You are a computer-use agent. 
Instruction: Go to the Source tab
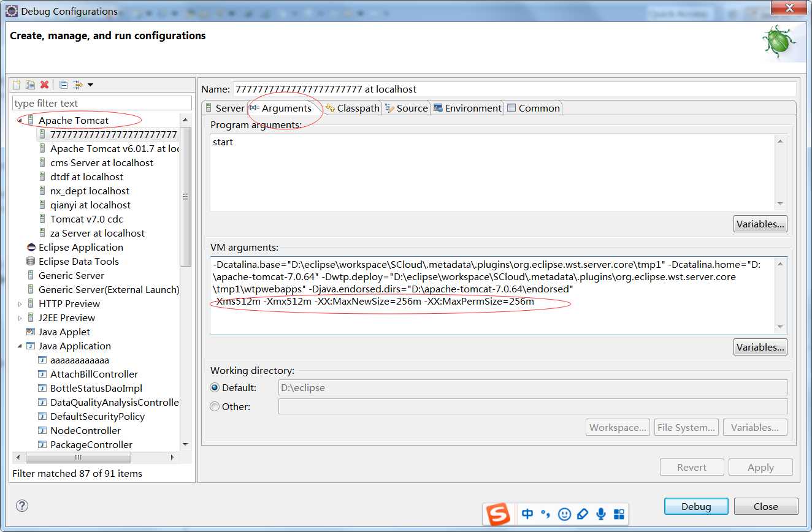(x=406, y=108)
